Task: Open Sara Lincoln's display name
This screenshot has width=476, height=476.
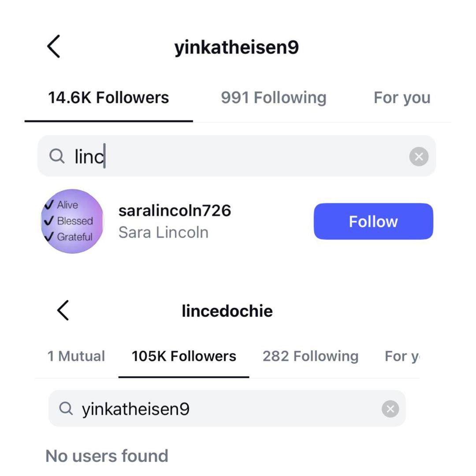Action: pyautogui.click(x=163, y=232)
